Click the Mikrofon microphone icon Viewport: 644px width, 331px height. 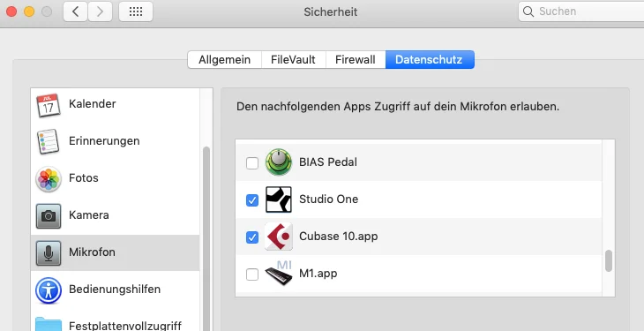(x=49, y=252)
